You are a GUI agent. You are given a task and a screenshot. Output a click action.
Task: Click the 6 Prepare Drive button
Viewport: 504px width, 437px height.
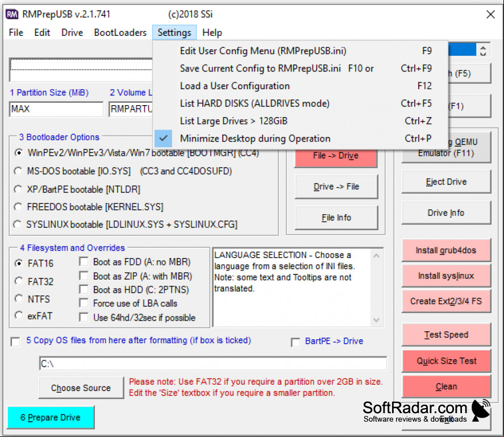click(51, 417)
